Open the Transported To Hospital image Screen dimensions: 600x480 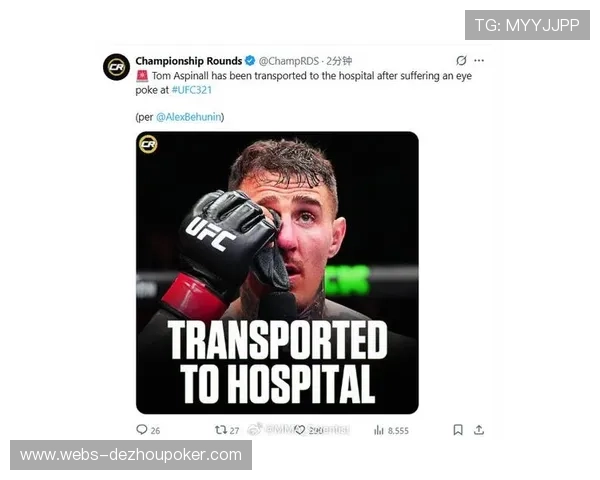(277, 273)
